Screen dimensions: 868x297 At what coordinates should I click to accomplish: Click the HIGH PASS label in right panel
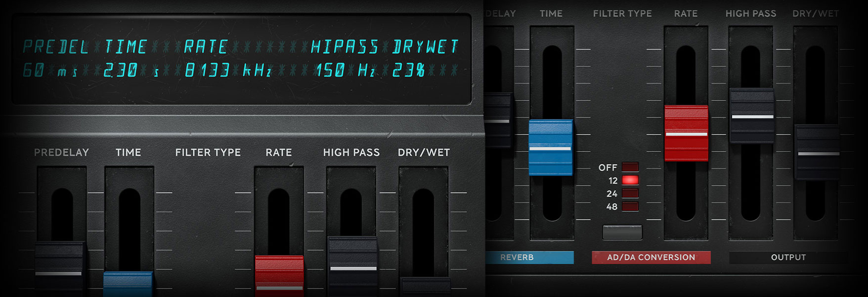[751, 14]
